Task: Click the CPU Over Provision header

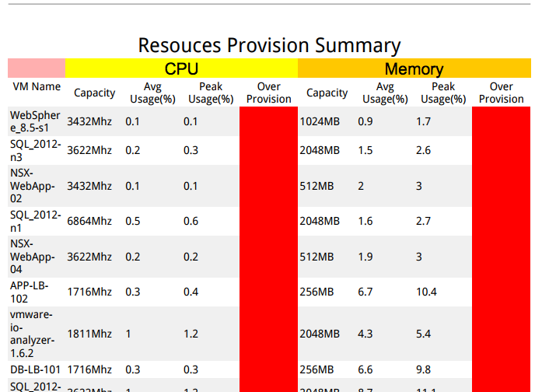Action: tap(268, 93)
